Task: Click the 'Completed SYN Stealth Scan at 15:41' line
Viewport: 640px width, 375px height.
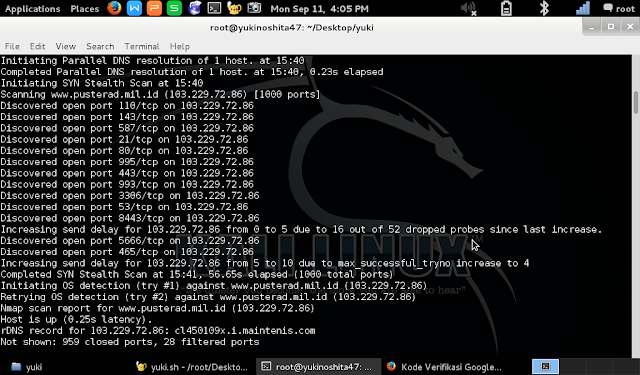Action: [x=197, y=275]
